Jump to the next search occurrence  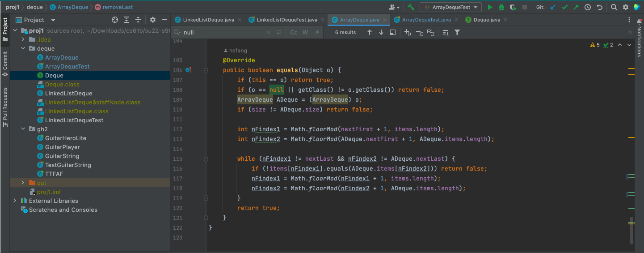click(x=381, y=32)
